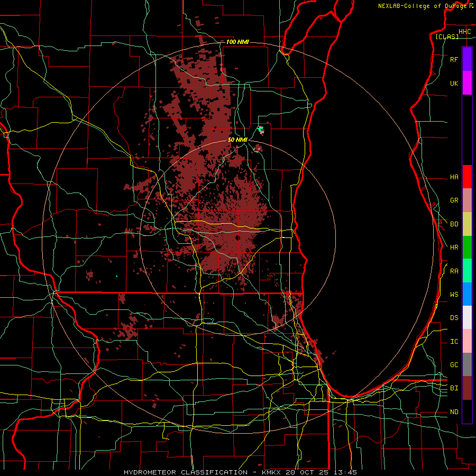Click the 'NEXLAB-College of DuPage' credit text
Viewport: 476px width, 476px height.
pyautogui.click(x=422, y=6)
